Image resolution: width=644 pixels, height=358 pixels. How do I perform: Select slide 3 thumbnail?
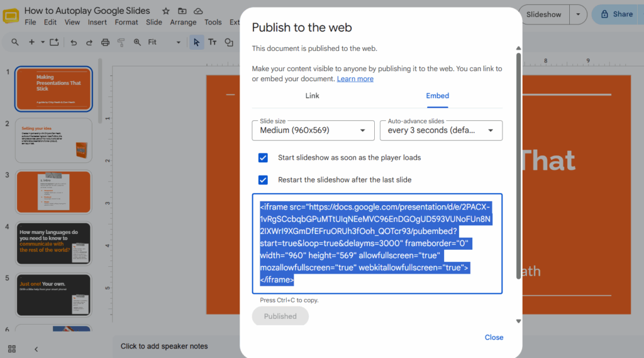tap(53, 192)
